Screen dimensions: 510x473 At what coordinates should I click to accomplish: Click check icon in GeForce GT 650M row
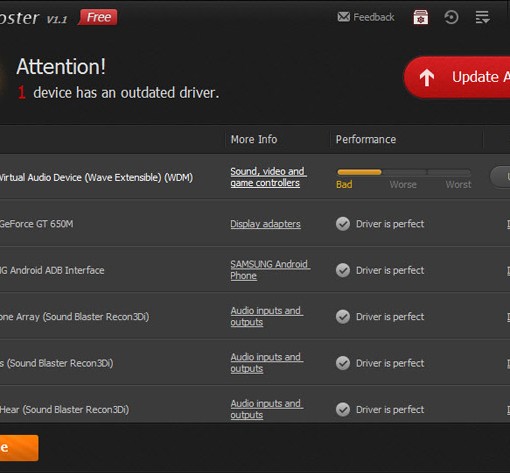click(x=343, y=224)
